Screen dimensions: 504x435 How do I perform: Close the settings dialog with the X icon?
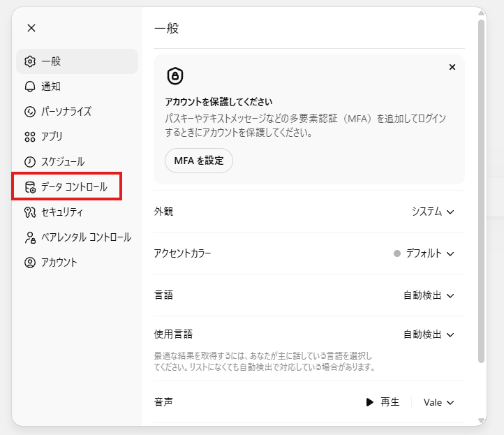[x=31, y=28]
